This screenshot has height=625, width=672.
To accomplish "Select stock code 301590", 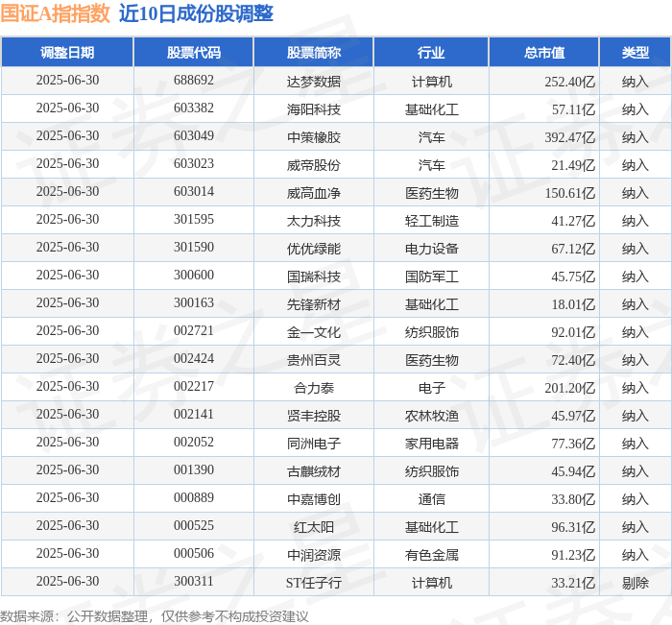I will (x=194, y=248).
